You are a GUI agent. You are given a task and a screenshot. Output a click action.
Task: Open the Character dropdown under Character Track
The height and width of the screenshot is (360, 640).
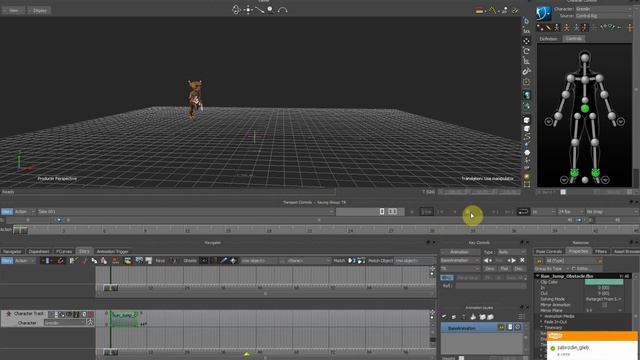click(64, 323)
